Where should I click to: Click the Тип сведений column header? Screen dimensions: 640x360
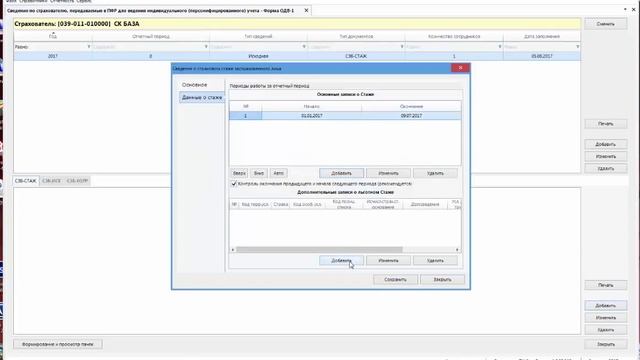258,36
